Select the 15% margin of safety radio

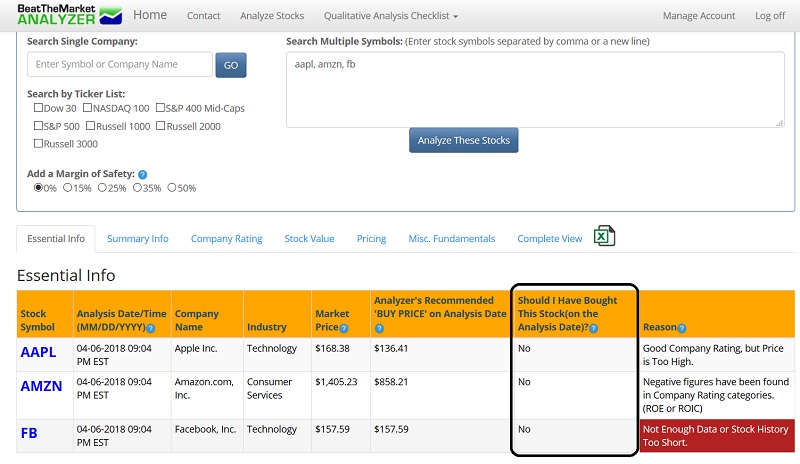tap(67, 187)
